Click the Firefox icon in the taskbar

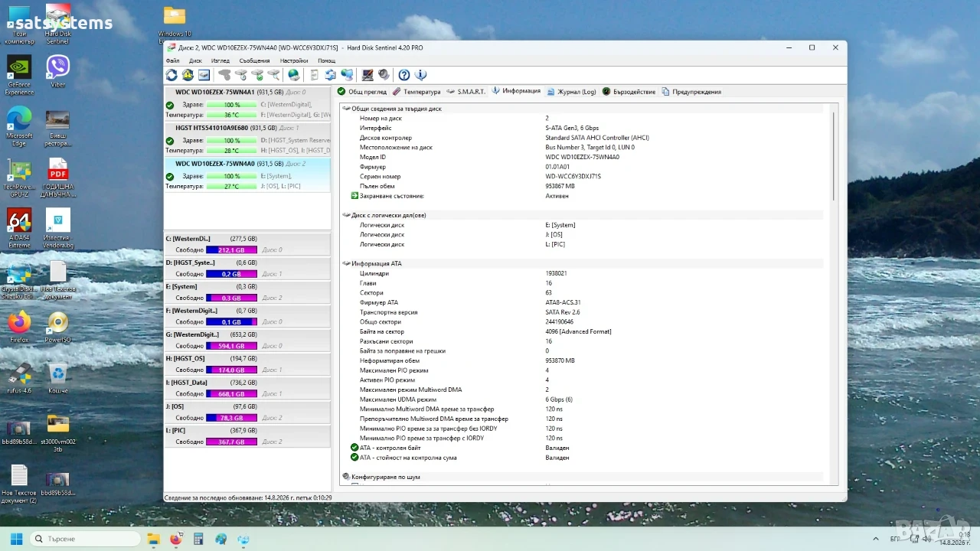coord(175,539)
